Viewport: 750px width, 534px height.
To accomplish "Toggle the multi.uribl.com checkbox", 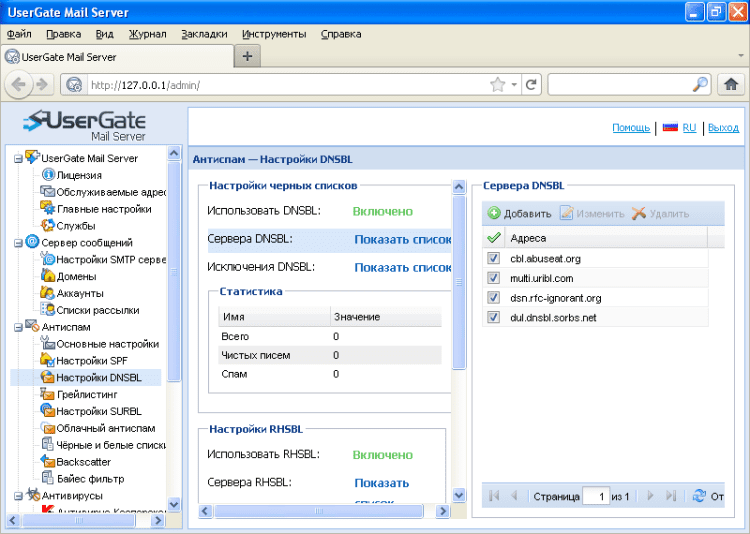I will (x=492, y=278).
